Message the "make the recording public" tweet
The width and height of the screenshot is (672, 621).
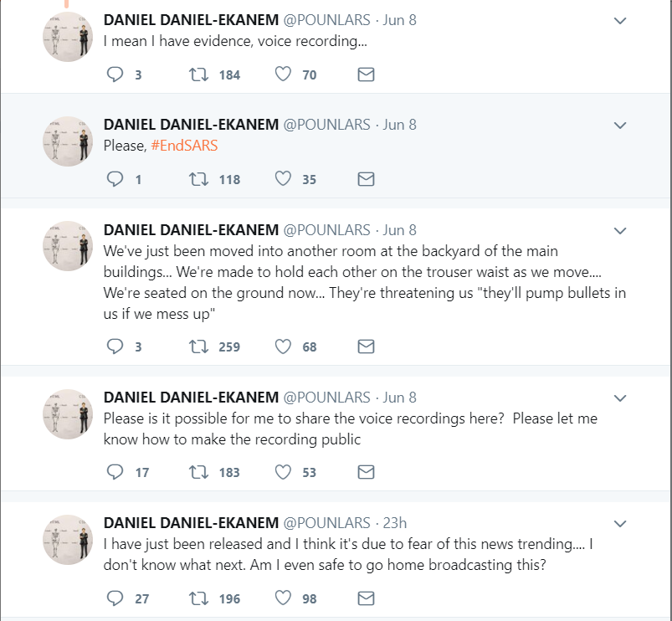[366, 472]
